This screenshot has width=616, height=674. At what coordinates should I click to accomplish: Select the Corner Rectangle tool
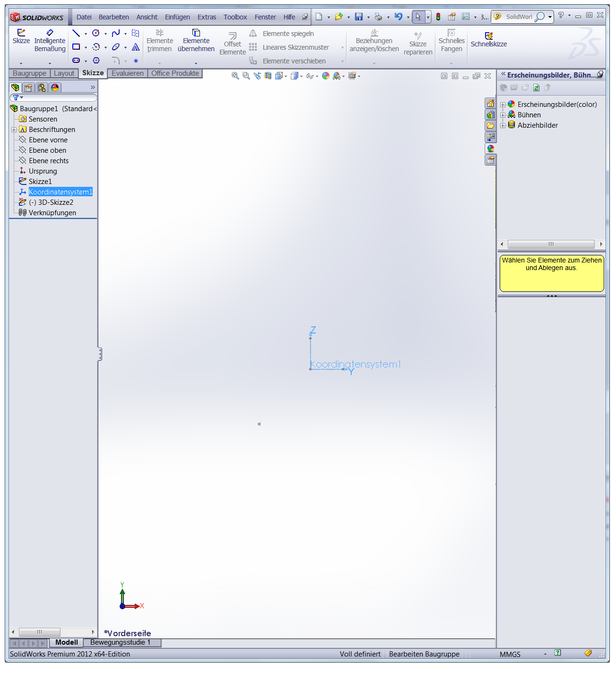(76, 47)
